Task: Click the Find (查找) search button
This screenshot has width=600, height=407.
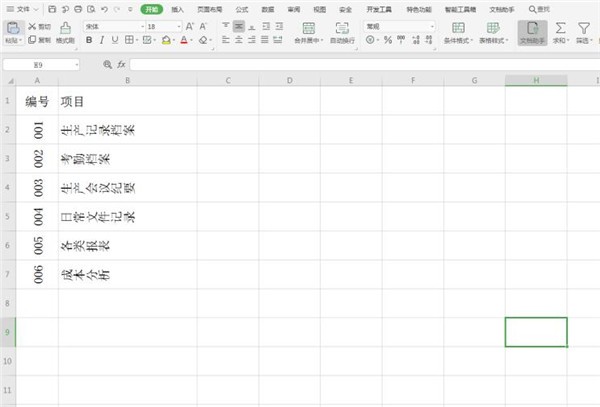Action: click(x=539, y=9)
